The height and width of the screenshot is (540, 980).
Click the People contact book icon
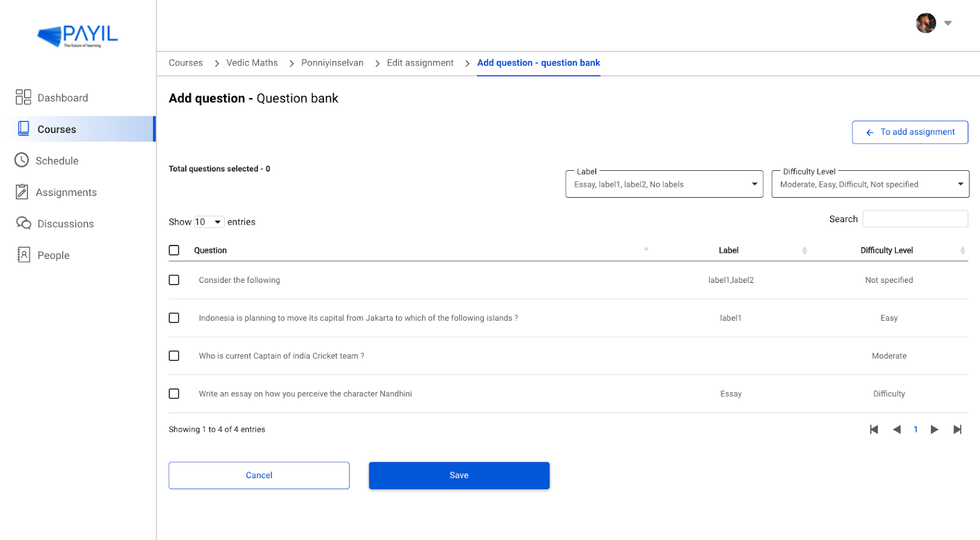pos(23,255)
